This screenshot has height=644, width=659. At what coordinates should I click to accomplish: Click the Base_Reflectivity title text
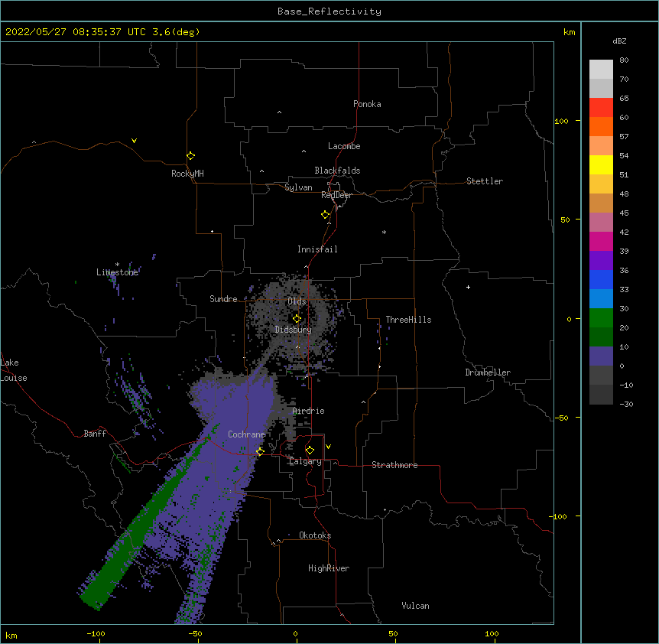pyautogui.click(x=329, y=11)
